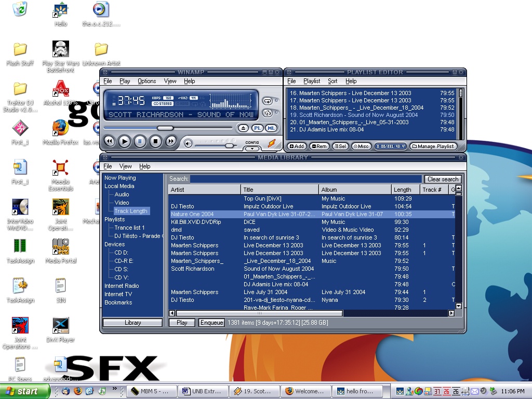The width and height of the screenshot is (532, 399).
Task: Select Audio under Local Media
Action: pos(122,194)
